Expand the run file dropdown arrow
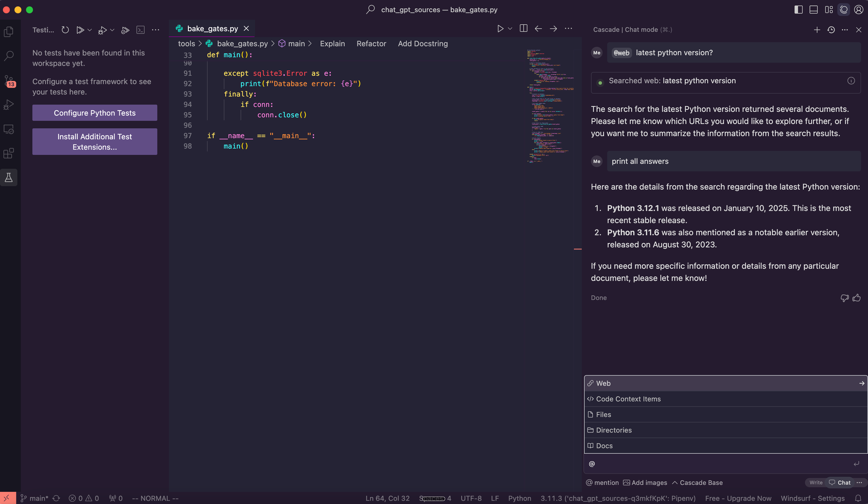The height and width of the screenshot is (504, 868). (510, 29)
